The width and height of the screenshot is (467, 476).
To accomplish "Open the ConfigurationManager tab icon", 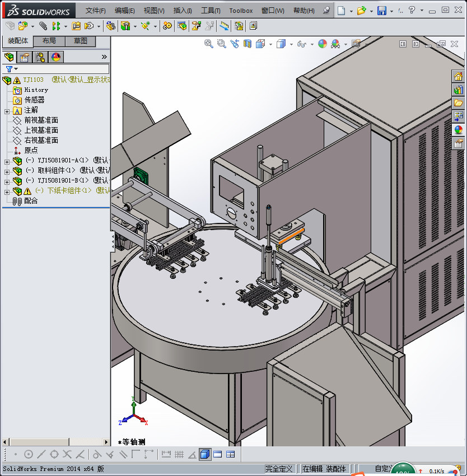I will 40,57.
